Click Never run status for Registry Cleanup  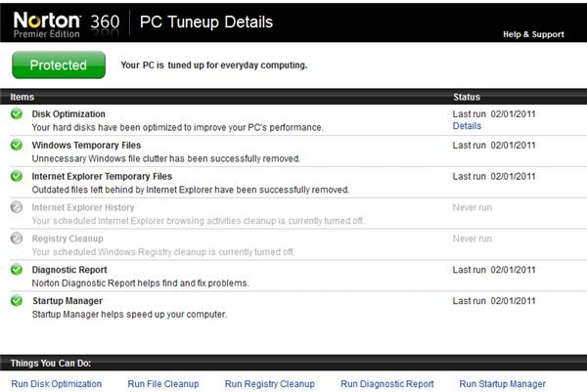(473, 239)
